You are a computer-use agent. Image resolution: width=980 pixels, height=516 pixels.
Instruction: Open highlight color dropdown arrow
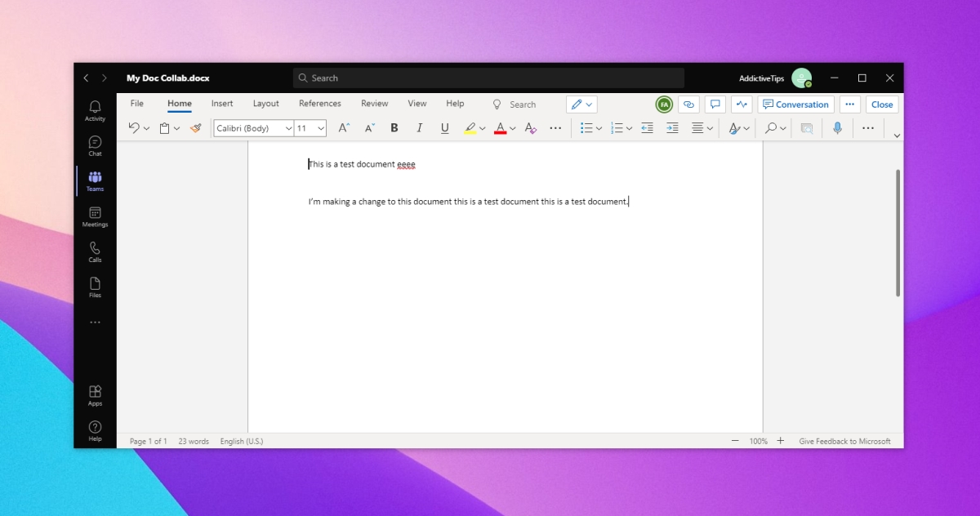point(483,128)
